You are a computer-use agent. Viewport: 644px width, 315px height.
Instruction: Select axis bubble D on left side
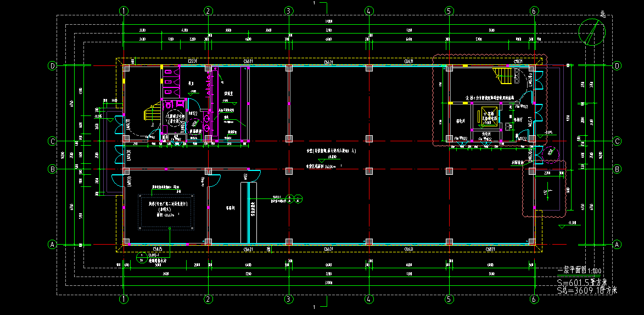pos(53,66)
